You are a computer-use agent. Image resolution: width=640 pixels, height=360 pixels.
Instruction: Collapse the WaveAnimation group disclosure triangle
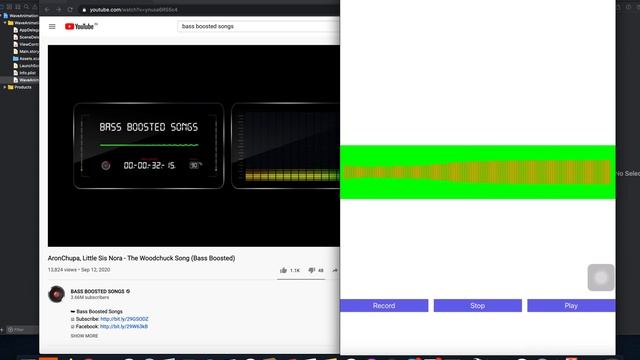(5, 23)
